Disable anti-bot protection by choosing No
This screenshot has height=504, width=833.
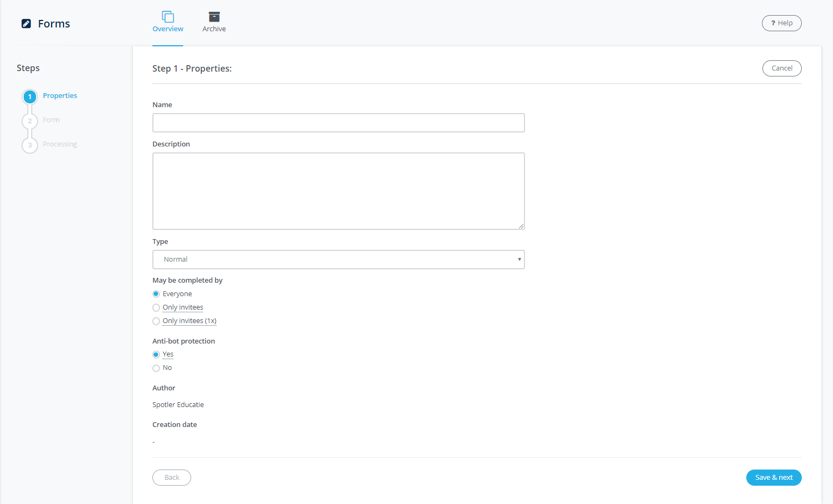156,368
